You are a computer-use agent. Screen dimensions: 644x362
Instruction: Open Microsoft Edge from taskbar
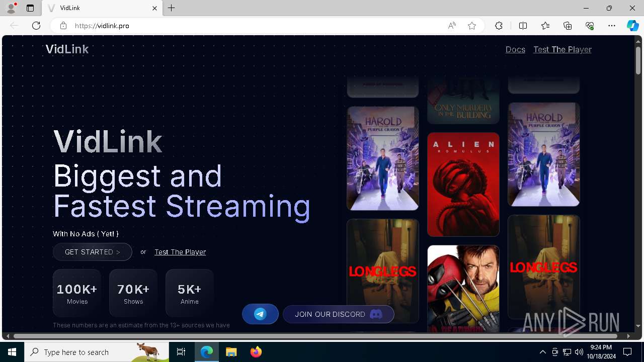[x=207, y=352]
